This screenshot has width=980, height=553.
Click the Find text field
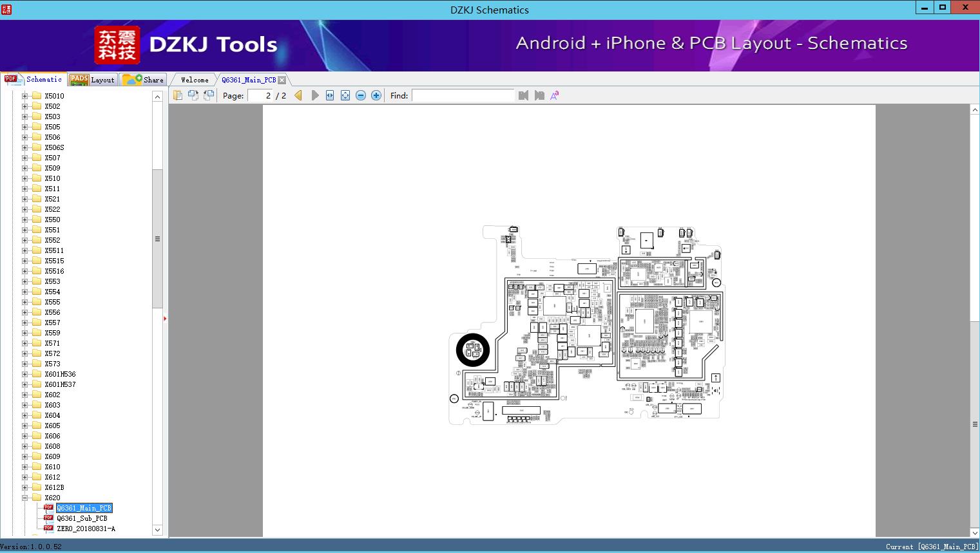[463, 95]
